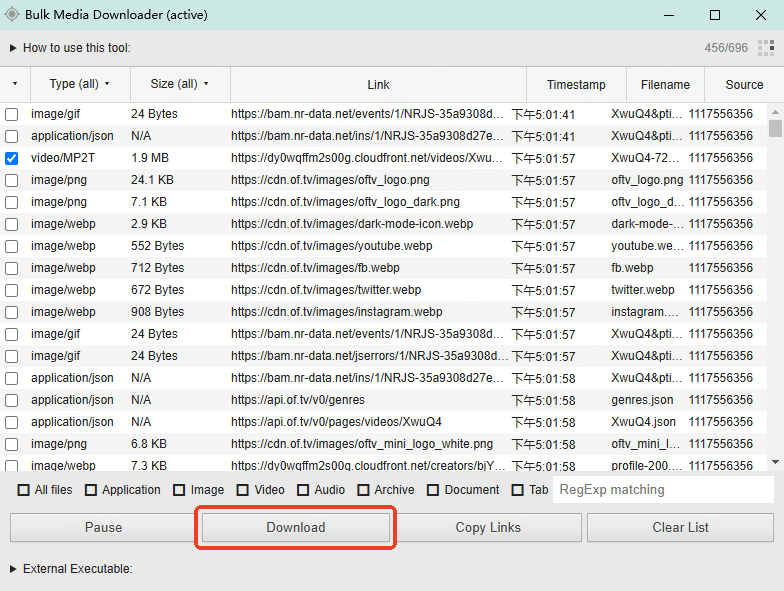Check the youtube.webp row checkbox
This screenshot has width=784, height=591.
pyautogui.click(x=12, y=246)
